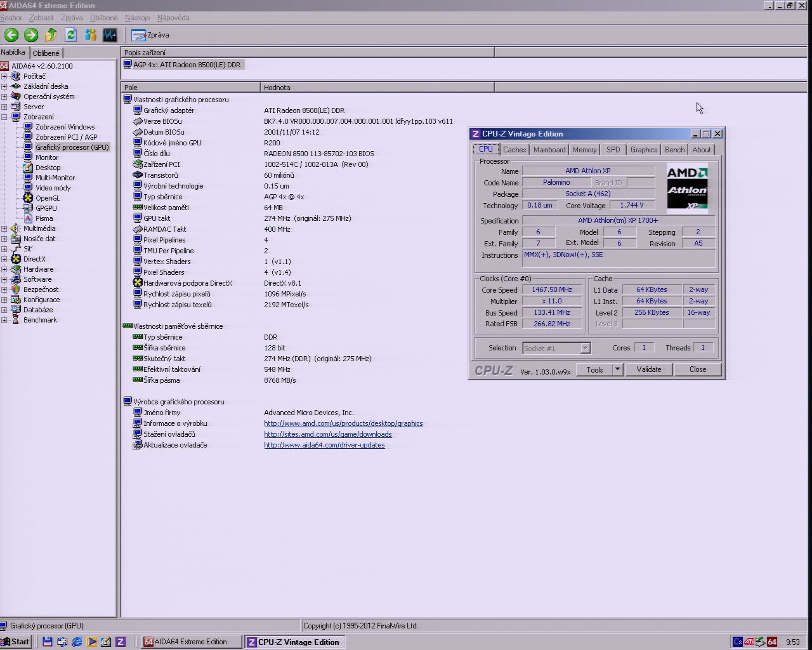Open the Soubor menu
The image size is (812, 650).
point(11,18)
